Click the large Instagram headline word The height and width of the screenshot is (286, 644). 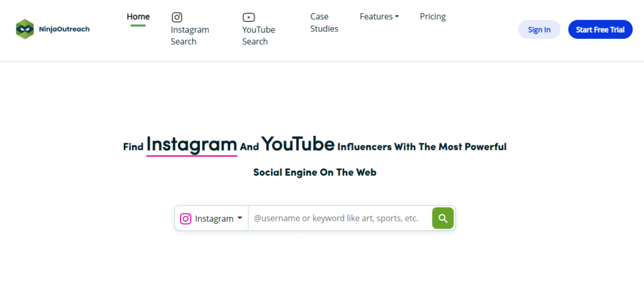[192, 145]
